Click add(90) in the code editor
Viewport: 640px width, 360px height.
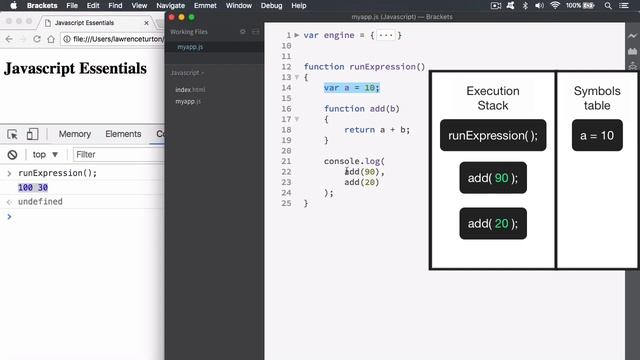(362, 172)
